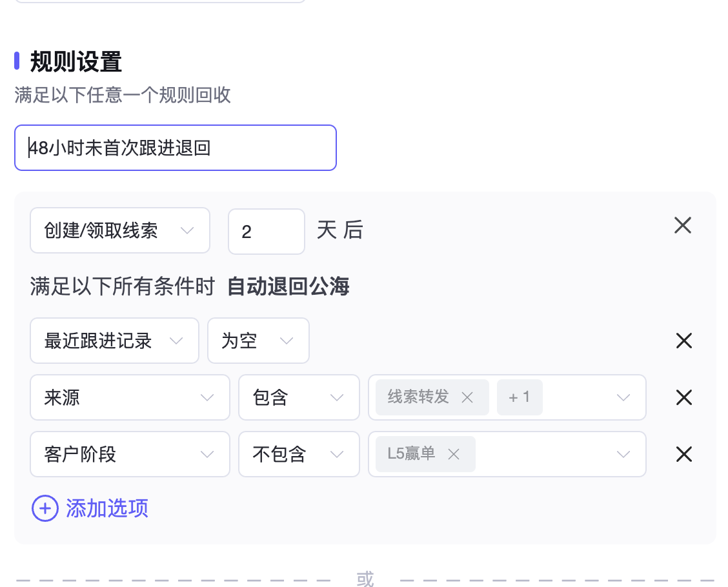Delete the 创建/领取线索 rule block

(683, 226)
